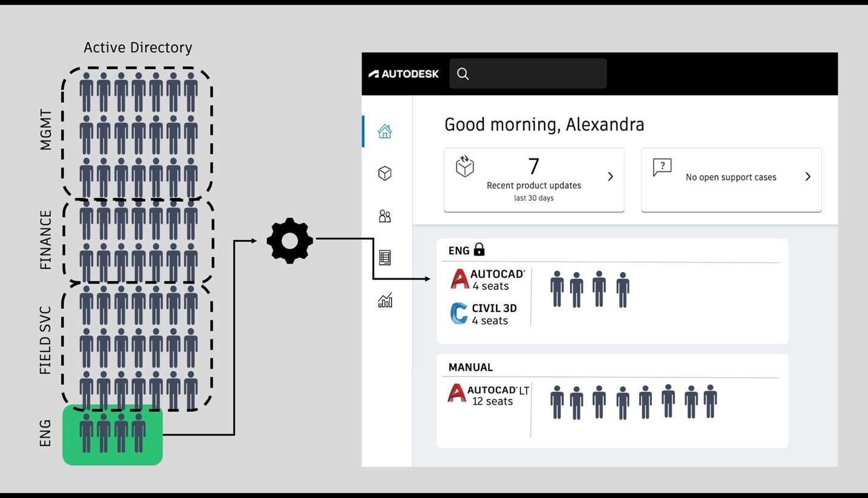Open Reports via the document icon
Image resolution: width=868 pixels, height=498 pixels.
coord(384,257)
